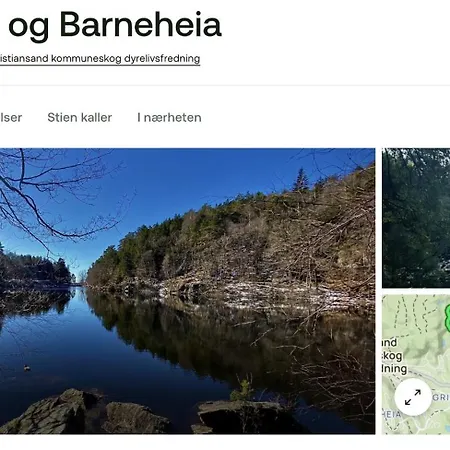Click the small blue pond on the map
The image size is (450, 450).
pos(447,427)
